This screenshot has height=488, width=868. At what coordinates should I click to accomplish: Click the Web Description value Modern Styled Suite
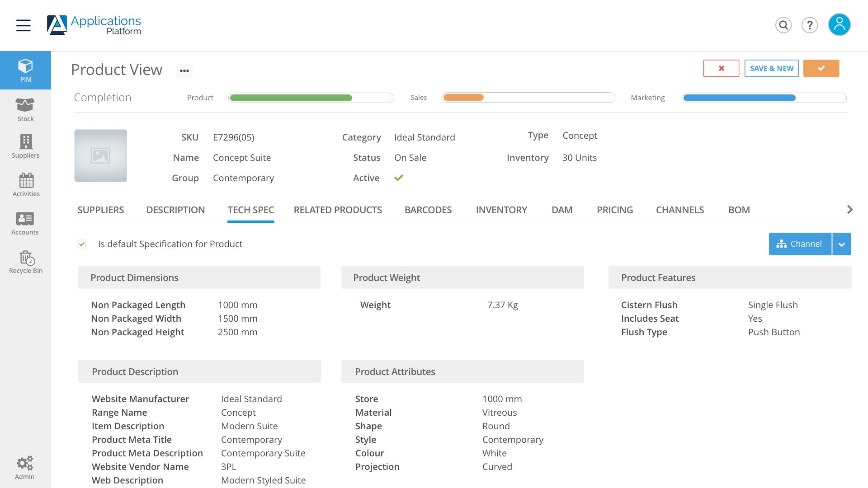click(264, 480)
